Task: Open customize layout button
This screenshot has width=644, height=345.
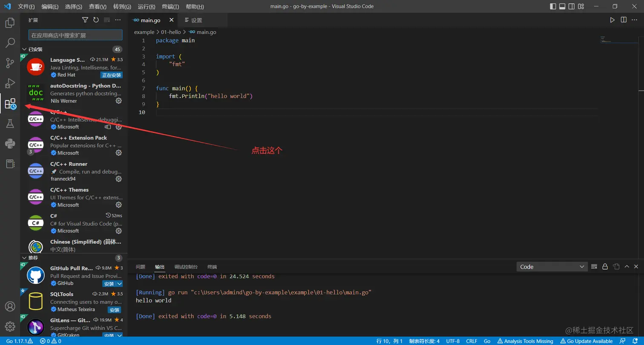Action: pyautogui.click(x=581, y=6)
